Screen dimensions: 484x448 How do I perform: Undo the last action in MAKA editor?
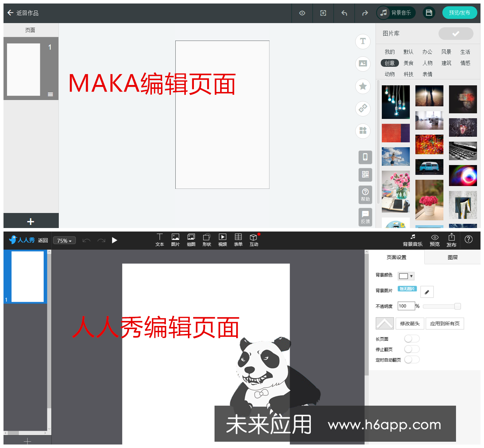tap(344, 13)
